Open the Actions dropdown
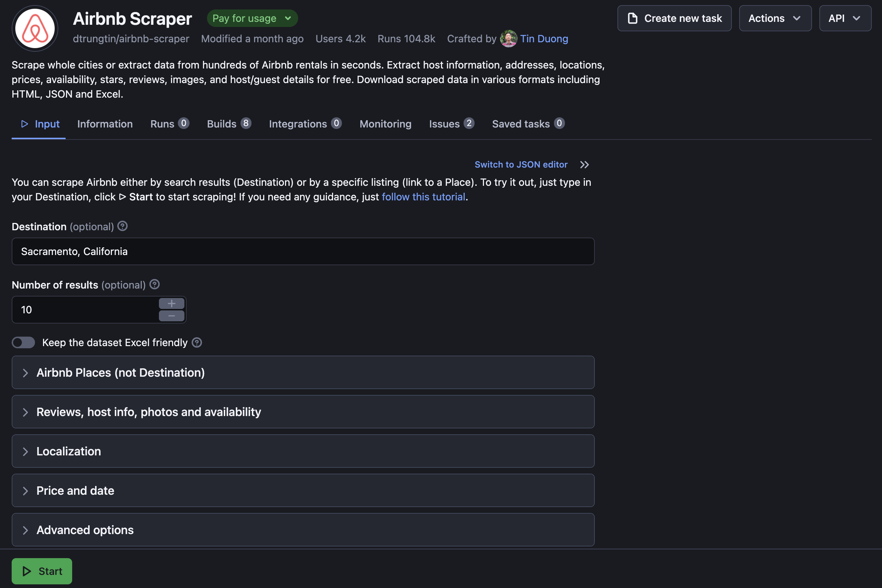The width and height of the screenshot is (882, 588). (x=775, y=18)
